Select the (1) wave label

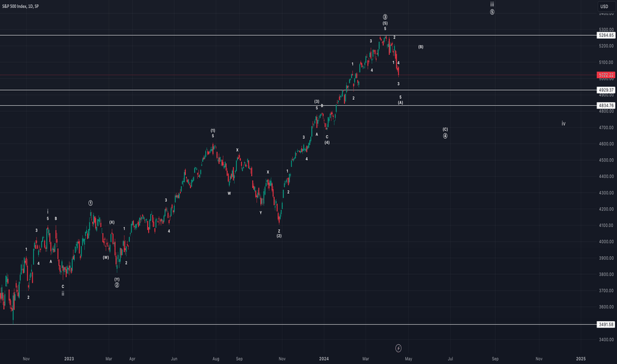213,130
